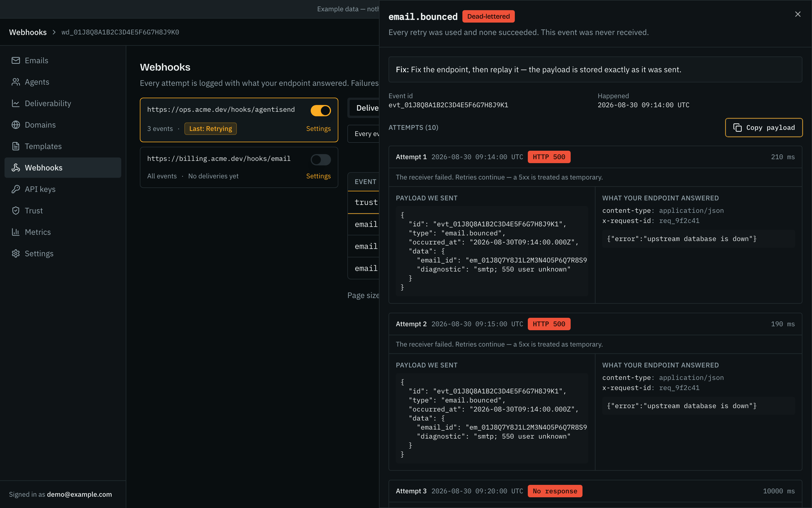Select the Deliveries tab
This screenshot has width=812, height=508.
[365, 108]
